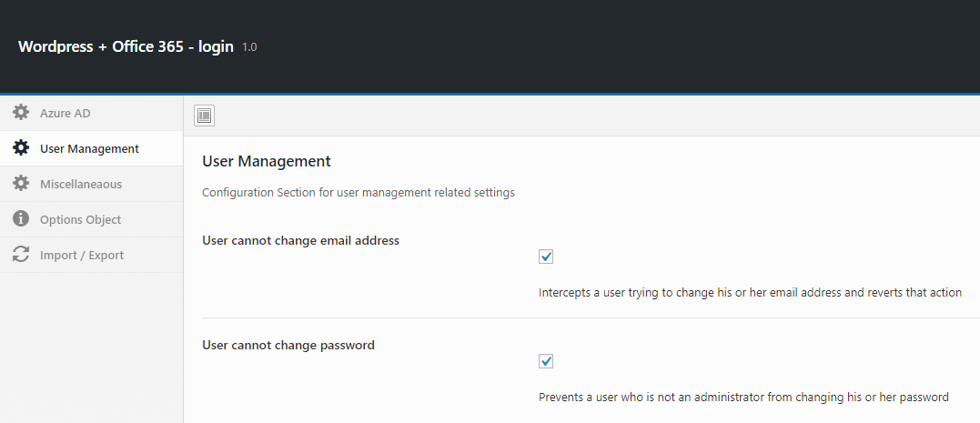Click the gear icon beside Azure AD
Viewport: 980px width, 423px height.
click(21, 113)
